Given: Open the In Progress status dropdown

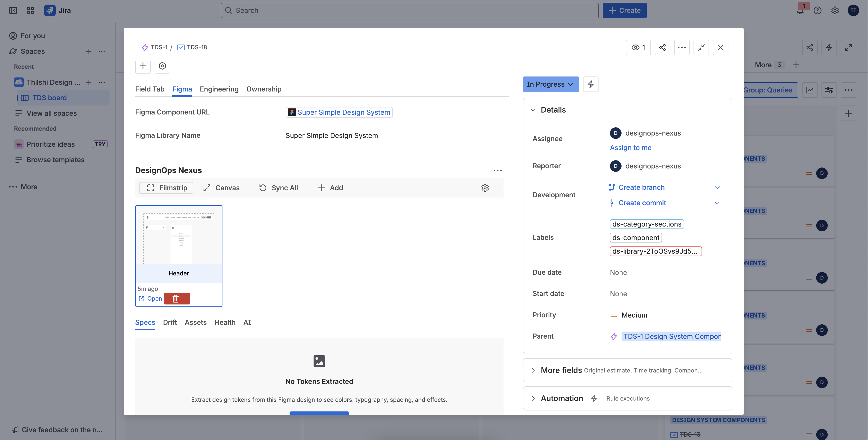Looking at the screenshot, I should pyautogui.click(x=550, y=84).
